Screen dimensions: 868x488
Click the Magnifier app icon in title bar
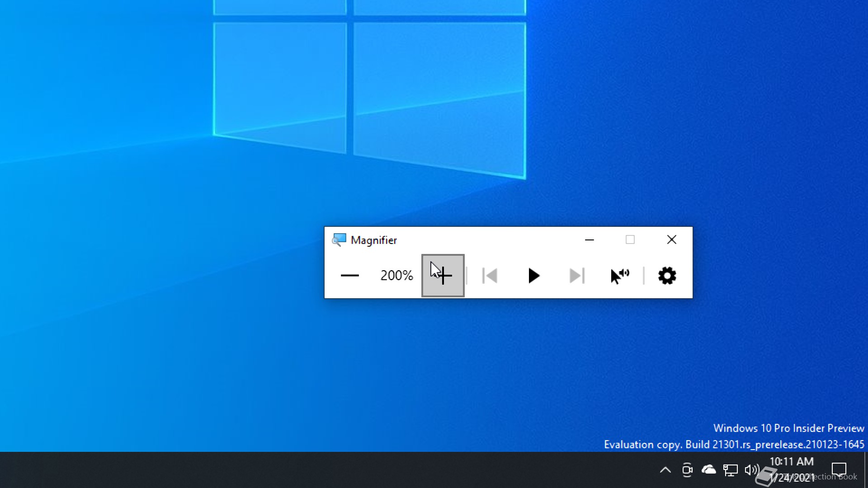[x=339, y=239]
